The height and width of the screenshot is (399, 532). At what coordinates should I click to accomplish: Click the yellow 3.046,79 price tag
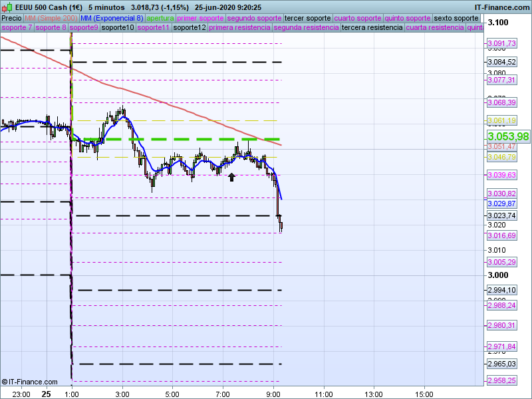pos(502,157)
